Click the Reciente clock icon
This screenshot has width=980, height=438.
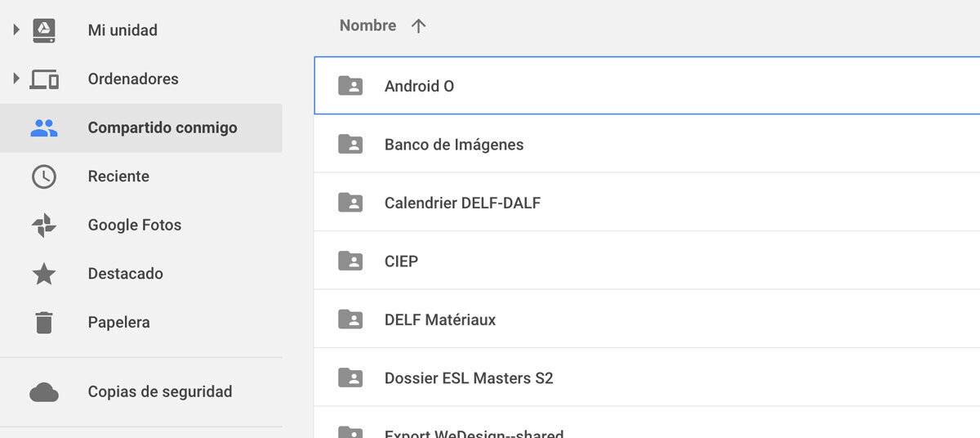pyautogui.click(x=44, y=177)
